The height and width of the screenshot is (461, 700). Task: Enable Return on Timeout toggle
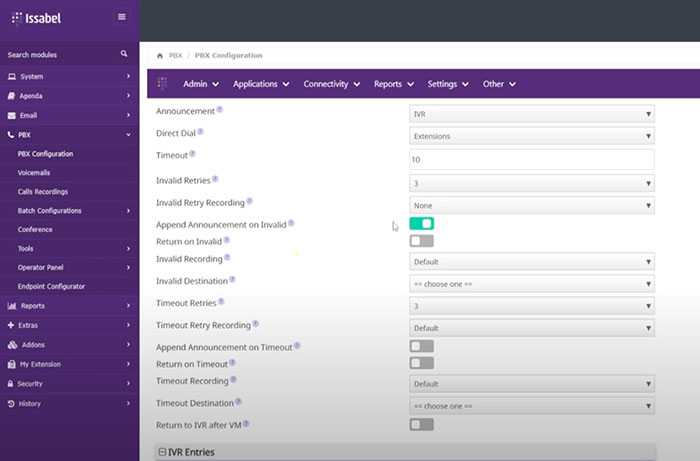tap(421, 363)
